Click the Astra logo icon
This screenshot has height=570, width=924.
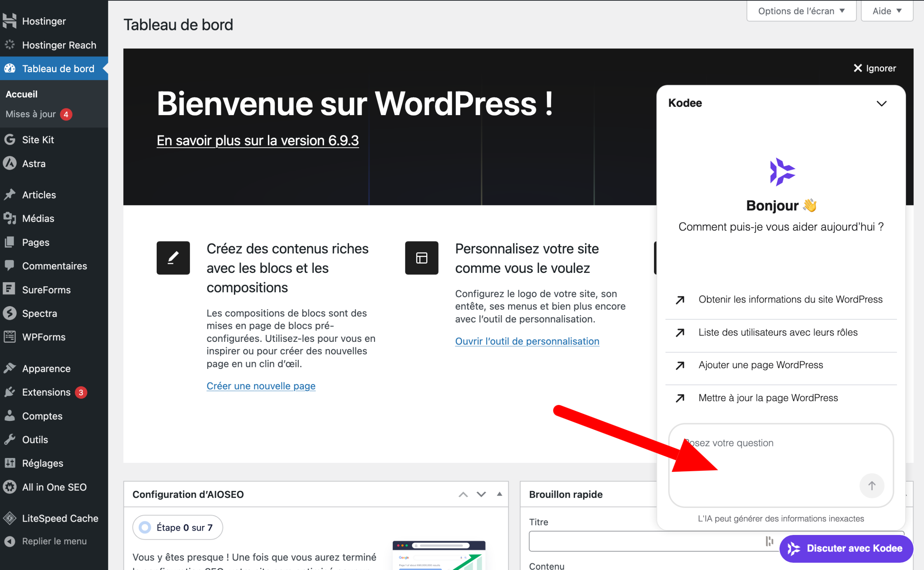[10, 163]
